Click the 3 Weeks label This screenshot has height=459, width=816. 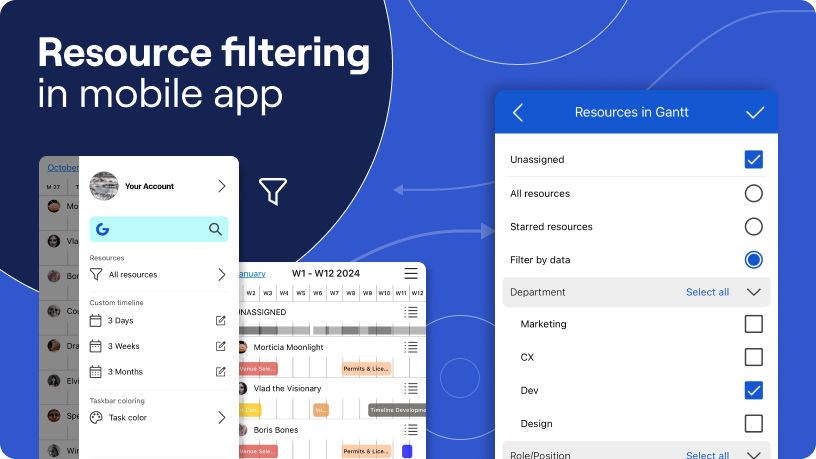[124, 346]
